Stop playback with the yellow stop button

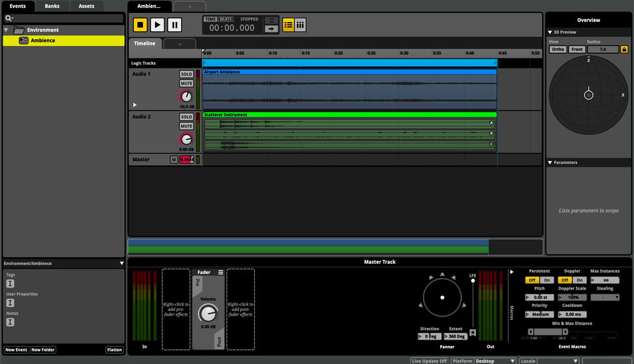[140, 25]
